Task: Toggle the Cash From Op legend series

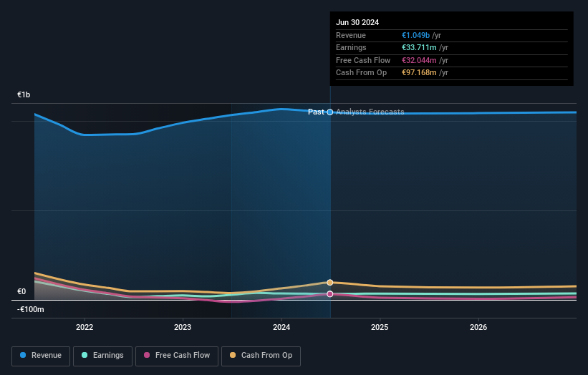Action: tap(261, 356)
